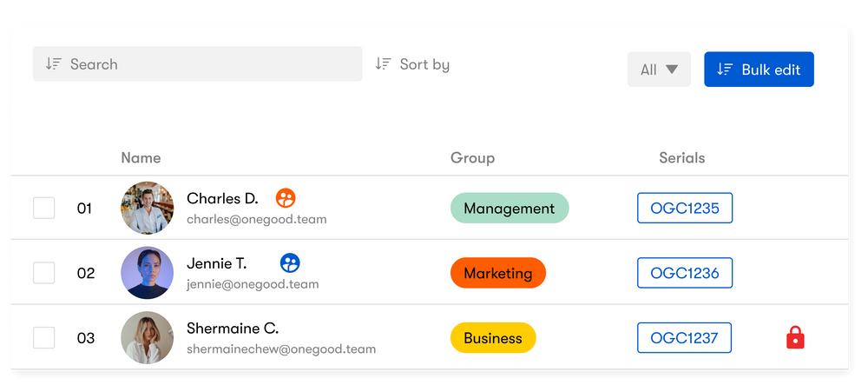Select the checkbox for row 01
This screenshot has height=385, width=868.
tap(44, 208)
